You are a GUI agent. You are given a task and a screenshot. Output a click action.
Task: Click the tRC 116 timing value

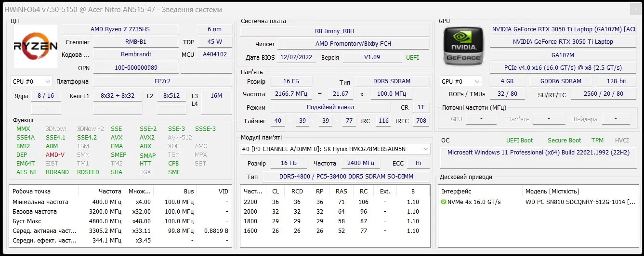(383, 121)
